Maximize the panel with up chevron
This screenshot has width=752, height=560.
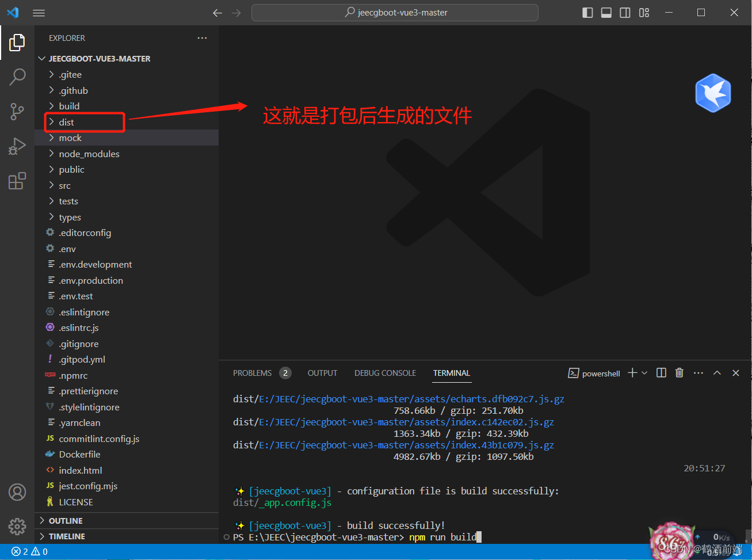click(717, 373)
